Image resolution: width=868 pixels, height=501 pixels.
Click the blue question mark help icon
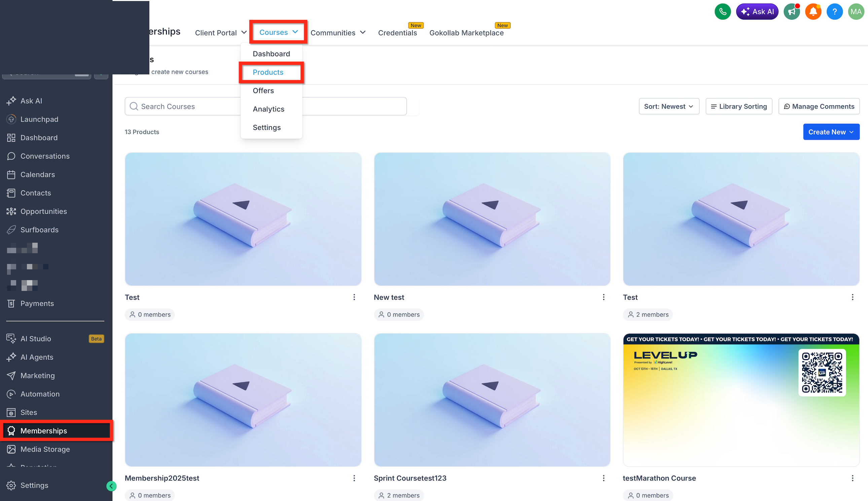[x=834, y=12]
